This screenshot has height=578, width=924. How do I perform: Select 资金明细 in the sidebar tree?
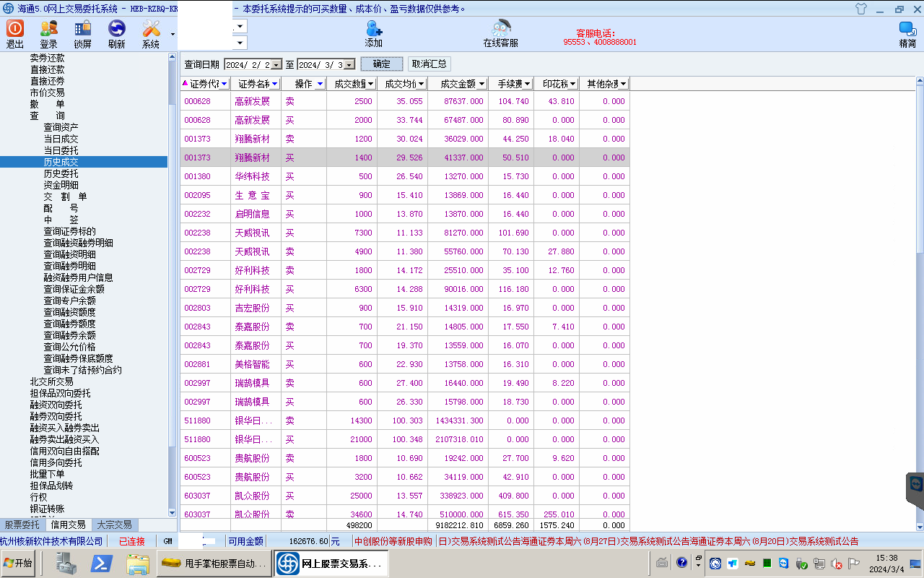(x=61, y=185)
